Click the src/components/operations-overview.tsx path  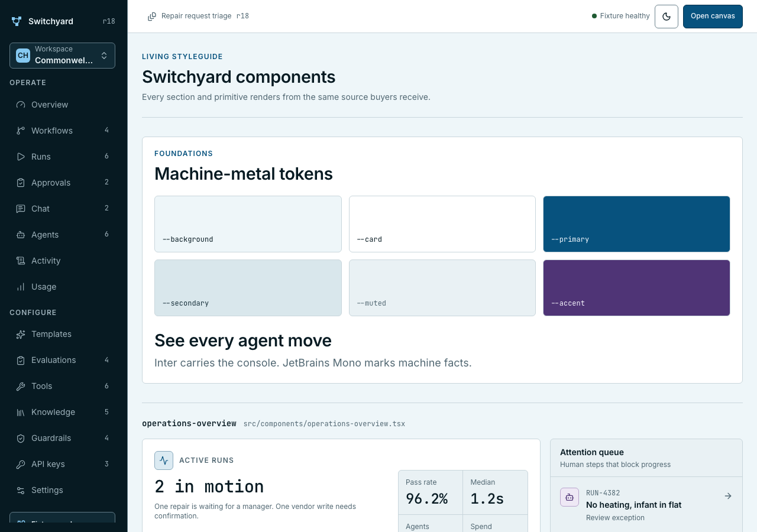coord(324,424)
